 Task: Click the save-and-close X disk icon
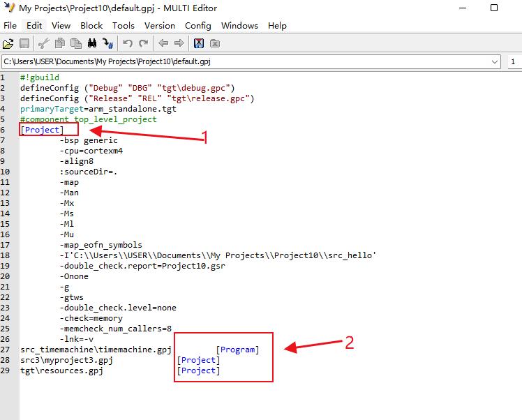click(x=199, y=43)
